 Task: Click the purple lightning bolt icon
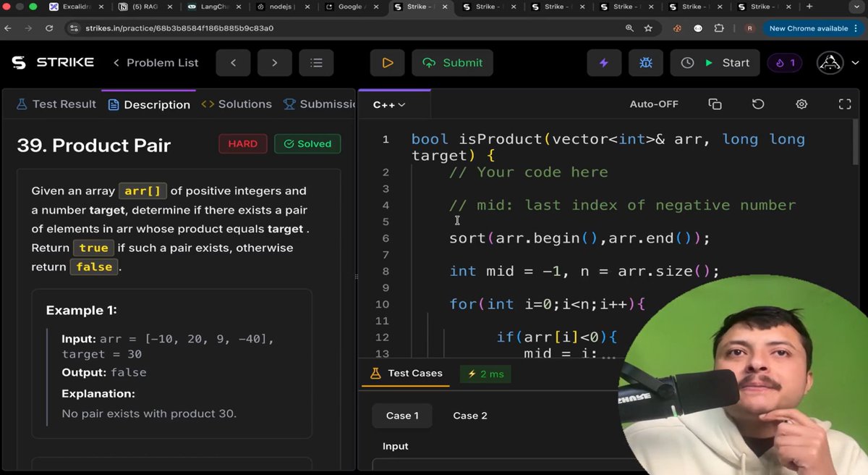[x=603, y=63]
